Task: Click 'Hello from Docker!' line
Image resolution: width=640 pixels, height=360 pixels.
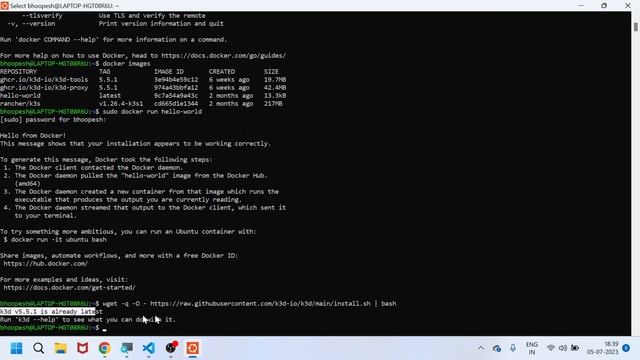Action: click(x=33, y=136)
